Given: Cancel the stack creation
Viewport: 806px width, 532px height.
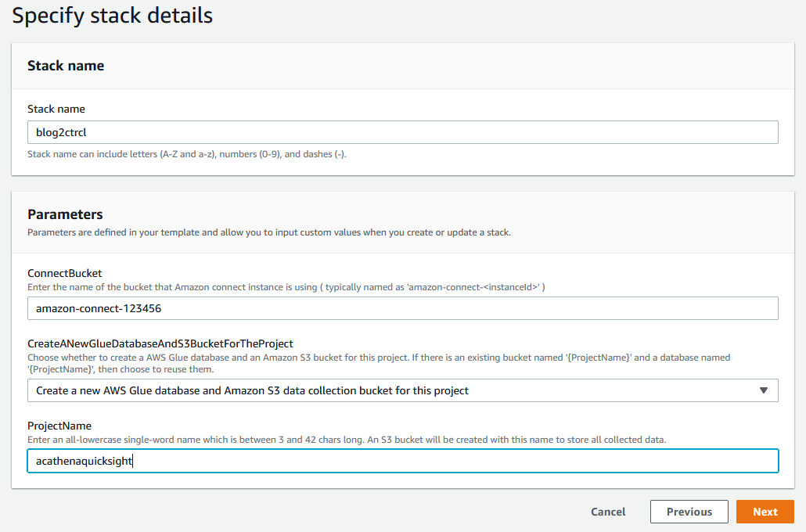Looking at the screenshot, I should pyautogui.click(x=608, y=512).
